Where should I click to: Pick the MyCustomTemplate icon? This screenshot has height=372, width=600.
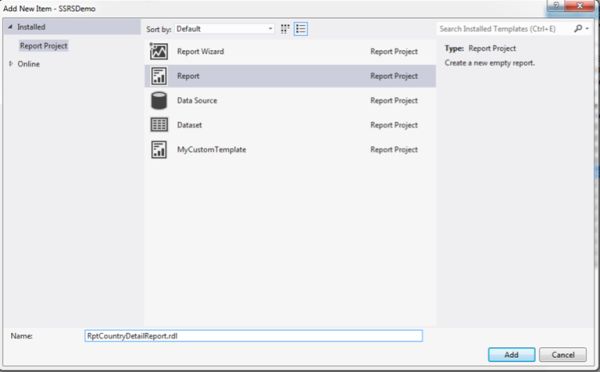click(x=158, y=149)
